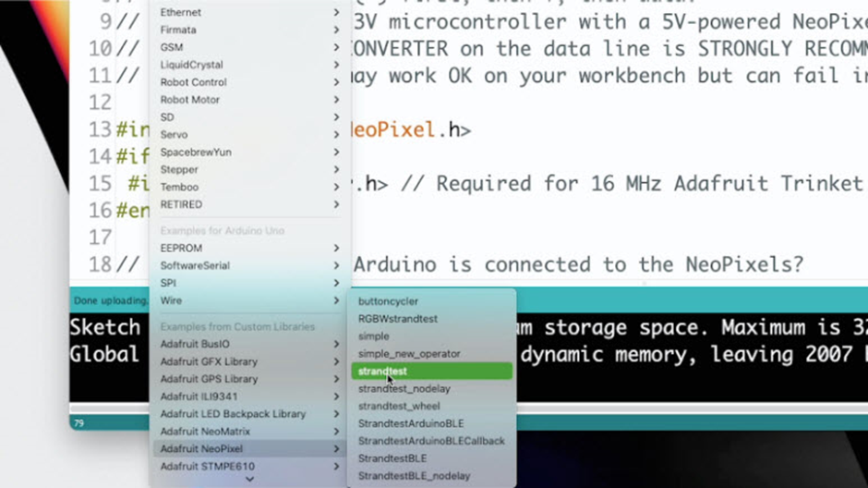Select strandtest_wheel example

pyautogui.click(x=432, y=406)
